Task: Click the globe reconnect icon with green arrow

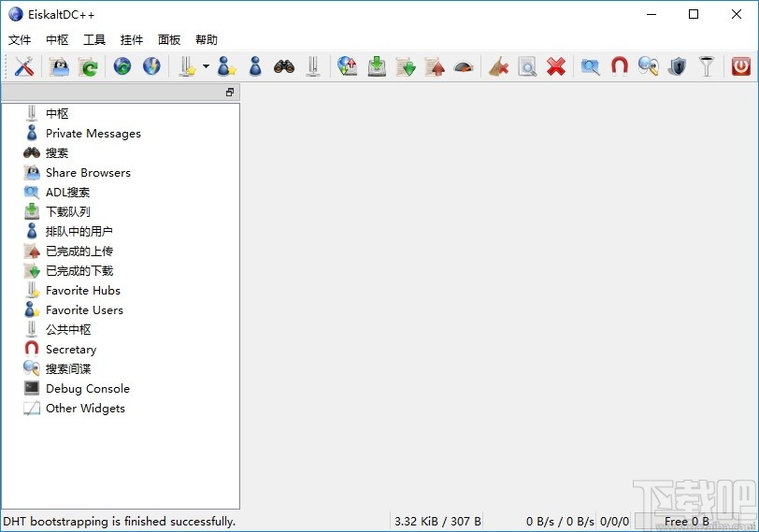Action: (x=122, y=66)
